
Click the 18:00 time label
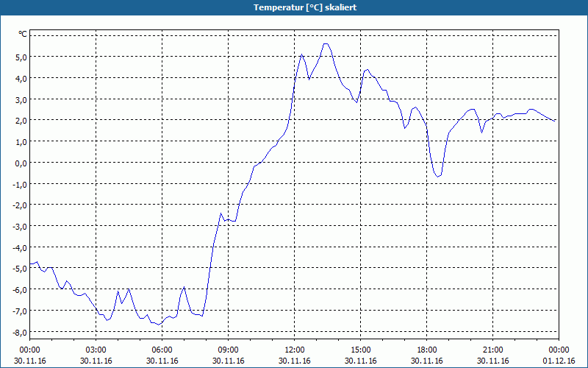pyautogui.click(x=427, y=350)
